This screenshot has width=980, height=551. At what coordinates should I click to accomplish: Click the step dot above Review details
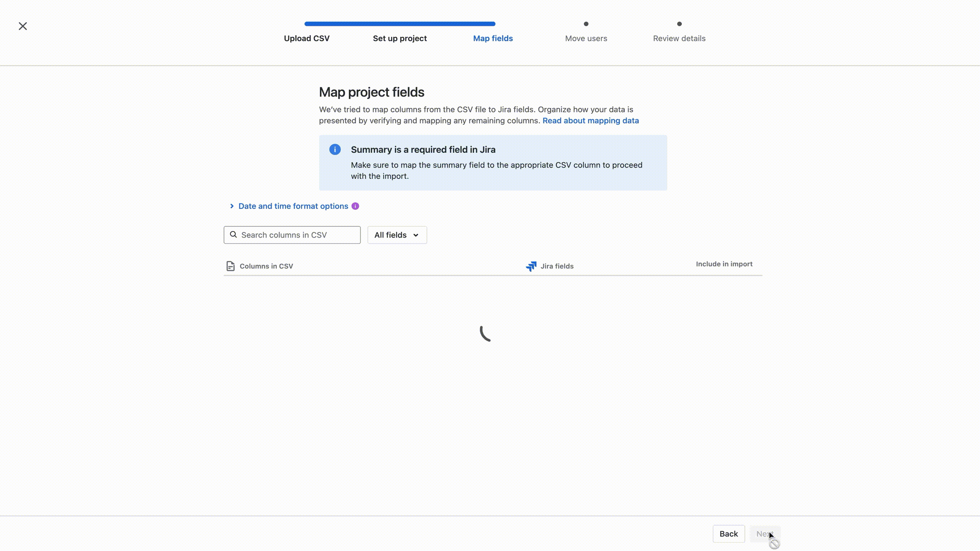(679, 23)
